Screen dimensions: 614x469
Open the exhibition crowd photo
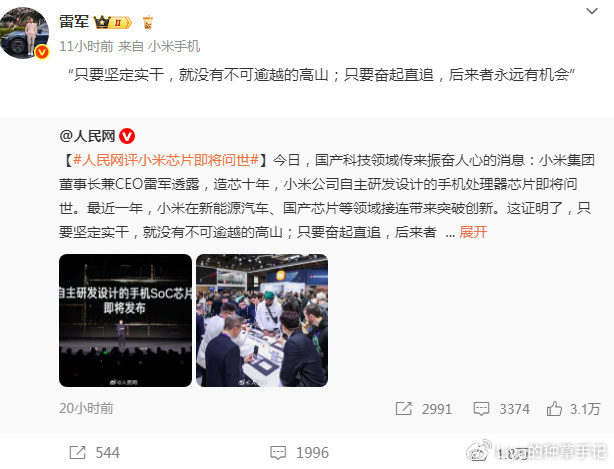click(x=262, y=320)
